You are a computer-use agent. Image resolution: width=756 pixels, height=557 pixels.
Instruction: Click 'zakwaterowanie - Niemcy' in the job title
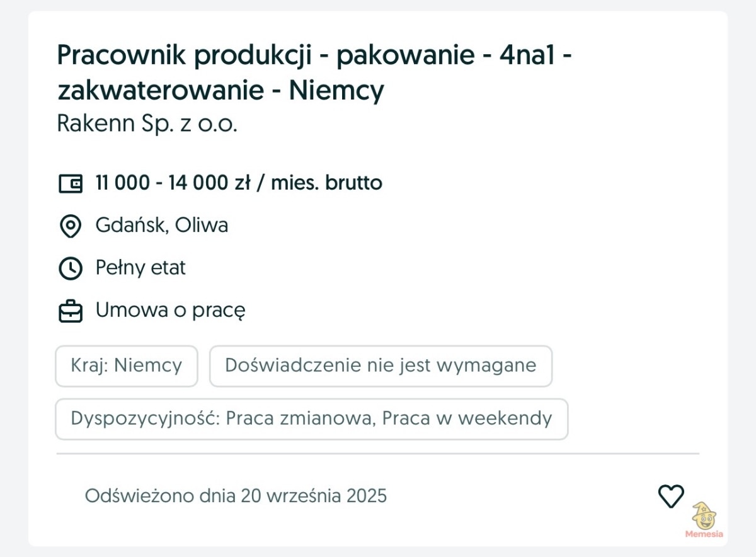point(220,91)
